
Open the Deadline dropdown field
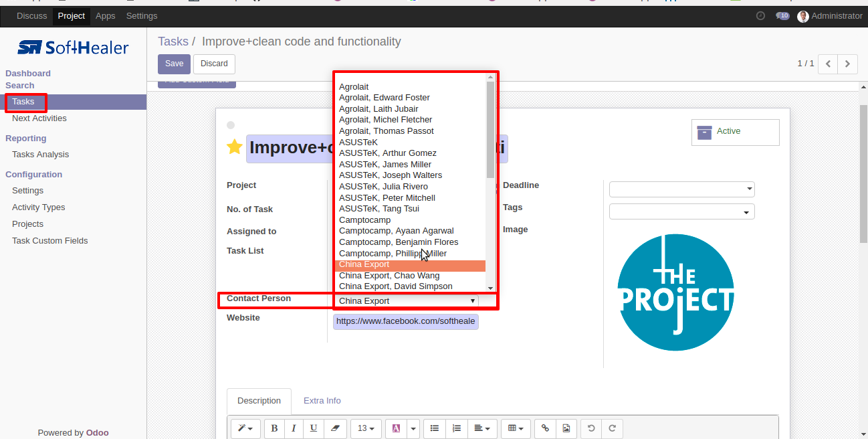682,189
